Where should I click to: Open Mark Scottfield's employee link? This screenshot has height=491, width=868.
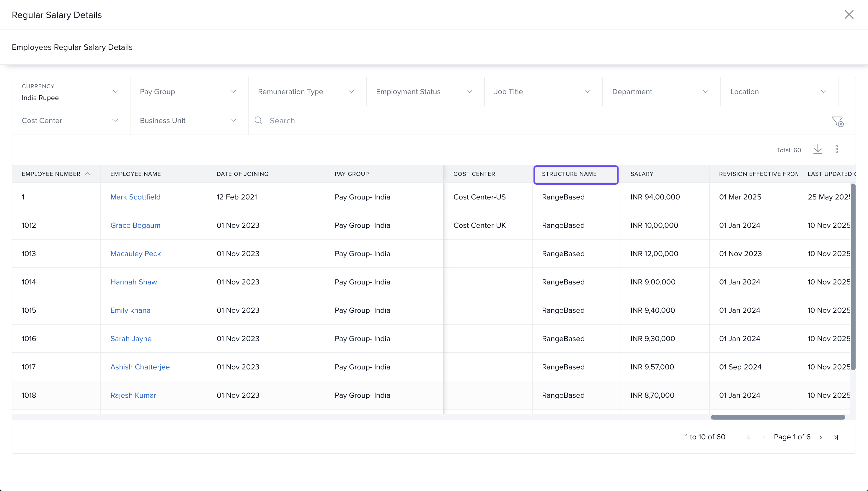click(135, 197)
